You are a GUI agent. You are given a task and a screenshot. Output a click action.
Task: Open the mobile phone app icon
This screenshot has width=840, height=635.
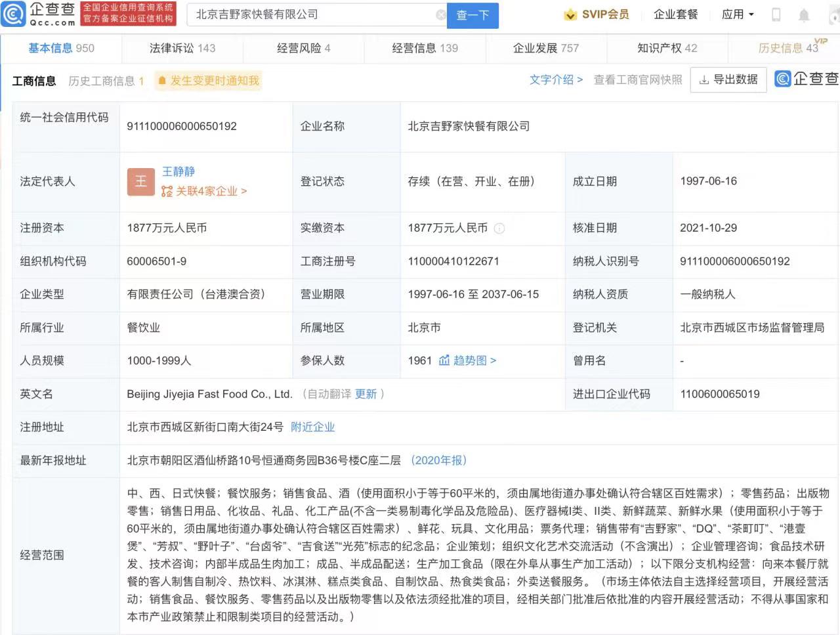coord(776,14)
